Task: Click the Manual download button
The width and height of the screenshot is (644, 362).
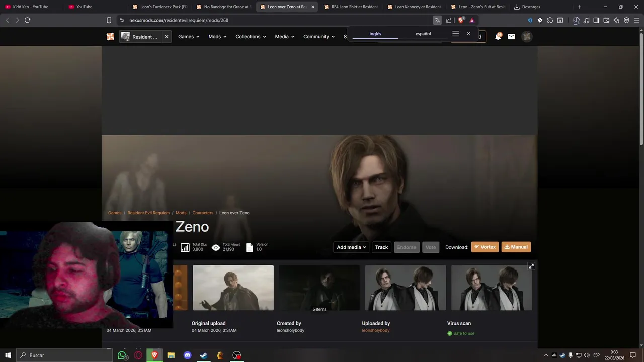Action: (x=516, y=247)
